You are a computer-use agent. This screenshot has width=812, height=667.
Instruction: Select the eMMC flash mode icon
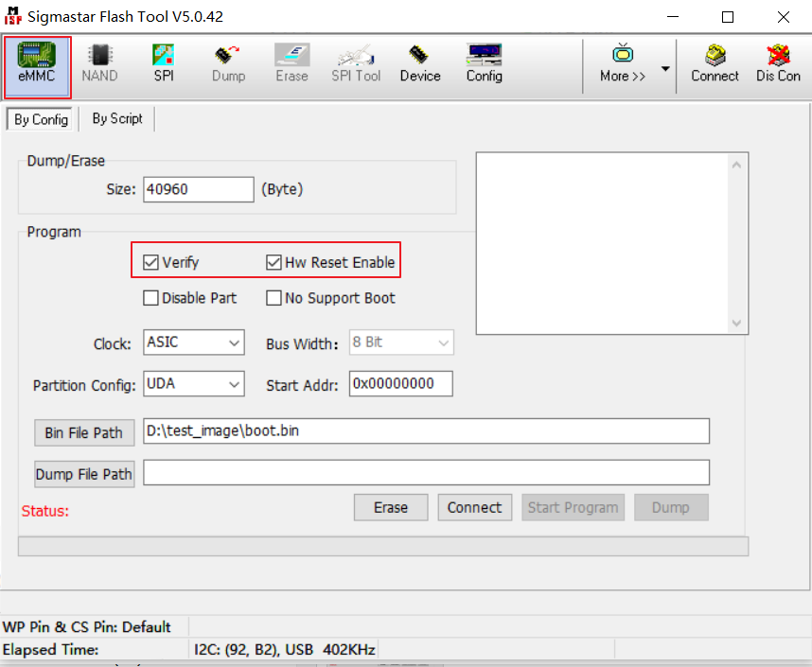(38, 65)
